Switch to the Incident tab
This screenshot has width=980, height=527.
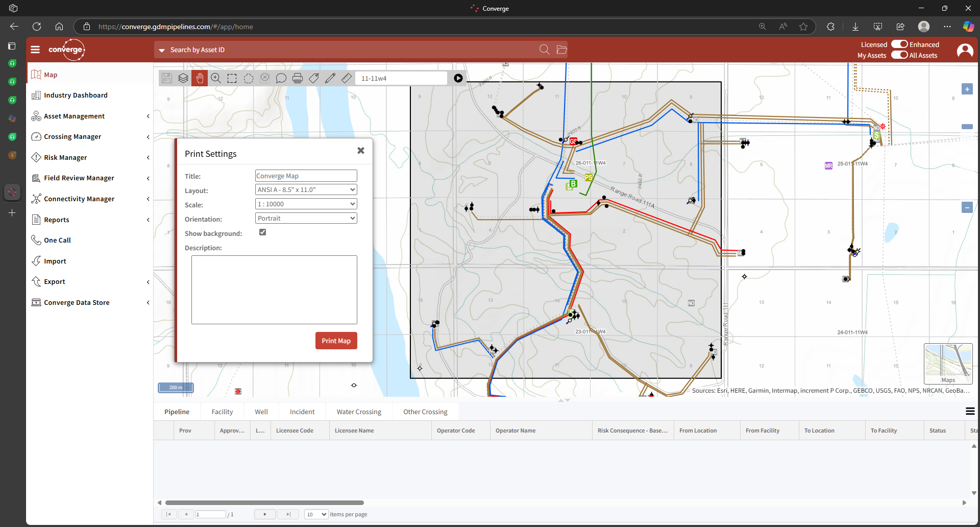302,412
